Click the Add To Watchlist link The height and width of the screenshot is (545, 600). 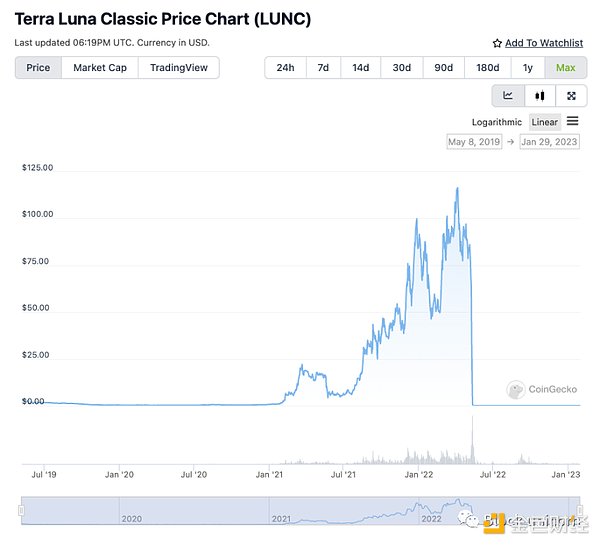(544, 43)
